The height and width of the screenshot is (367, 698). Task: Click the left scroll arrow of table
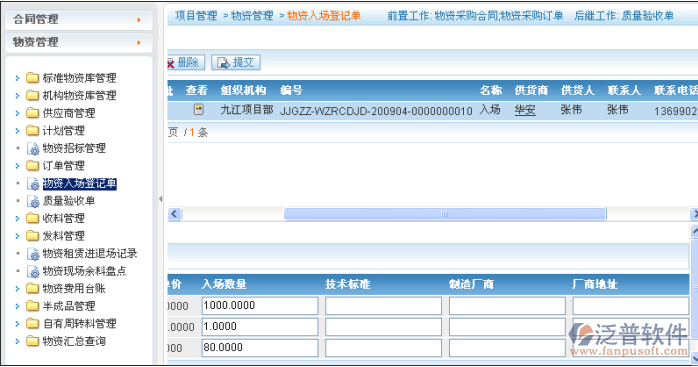(174, 214)
